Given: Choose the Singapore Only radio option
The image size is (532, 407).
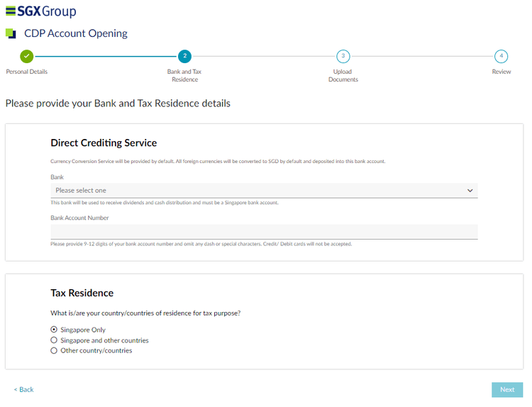Looking at the screenshot, I should point(54,330).
